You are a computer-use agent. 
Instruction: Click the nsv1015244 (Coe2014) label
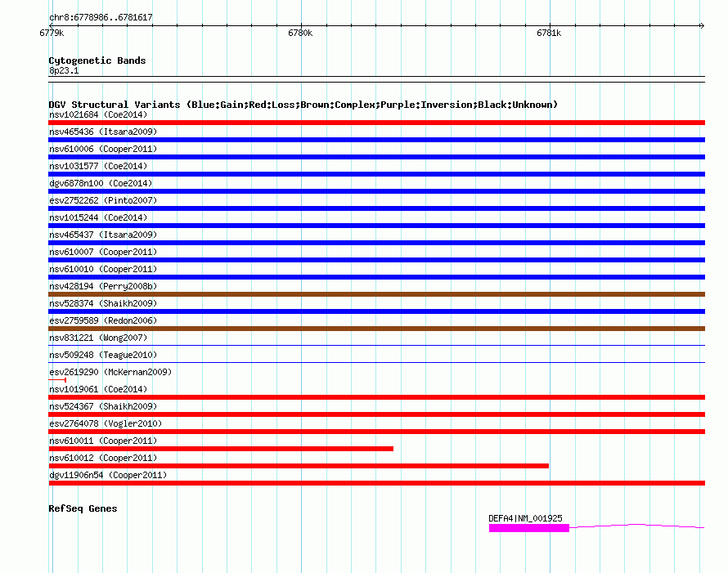(x=98, y=217)
